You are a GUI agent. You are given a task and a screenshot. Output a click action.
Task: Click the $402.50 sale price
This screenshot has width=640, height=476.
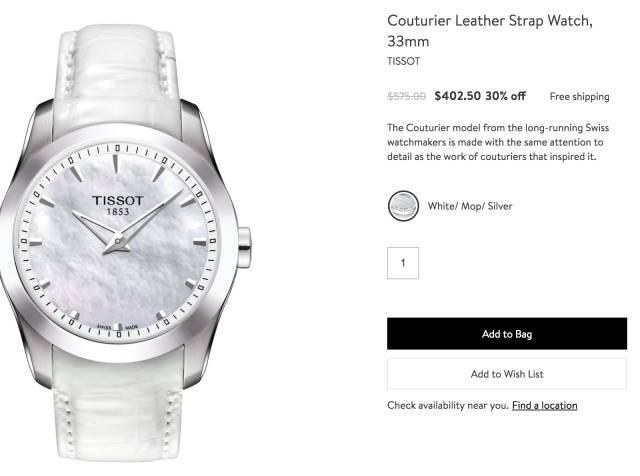tap(458, 96)
